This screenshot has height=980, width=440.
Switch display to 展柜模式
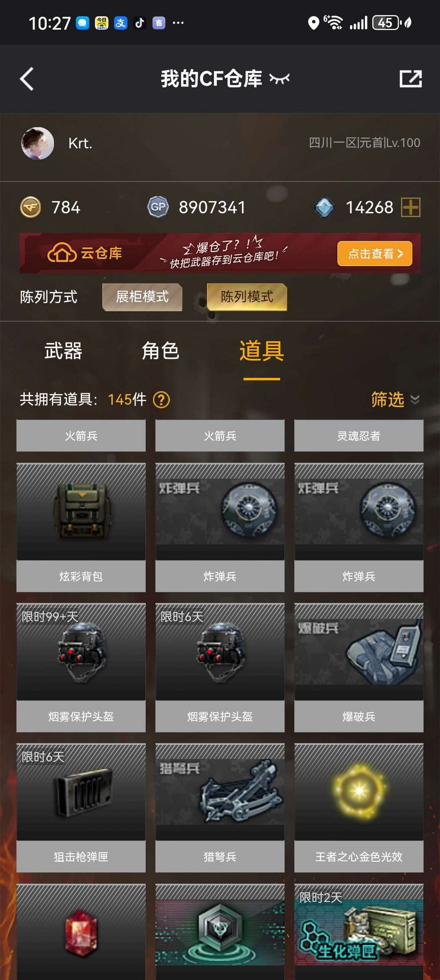[142, 297]
